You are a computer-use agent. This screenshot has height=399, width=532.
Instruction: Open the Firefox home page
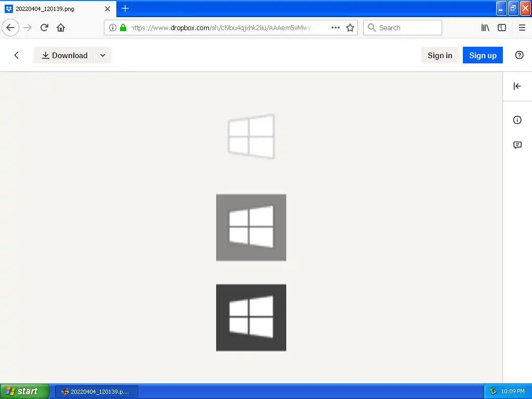61,28
